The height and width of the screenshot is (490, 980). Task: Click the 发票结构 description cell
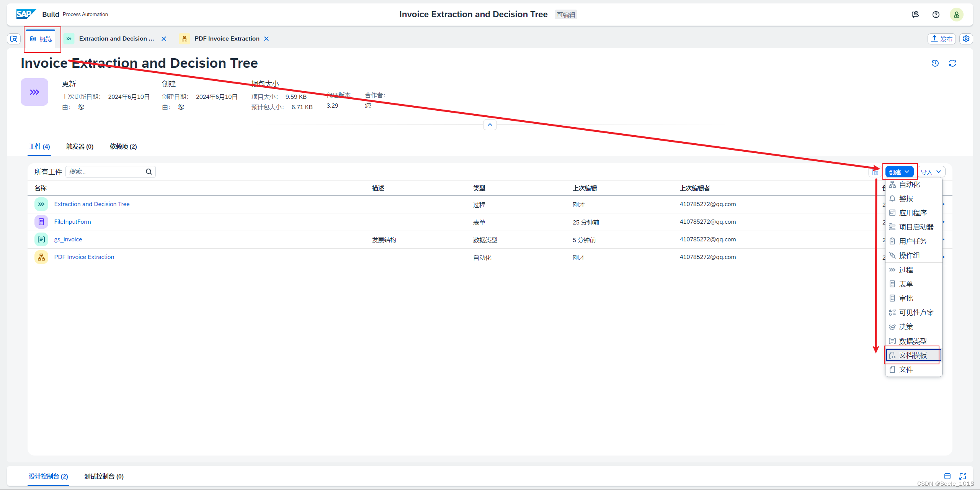click(x=384, y=240)
